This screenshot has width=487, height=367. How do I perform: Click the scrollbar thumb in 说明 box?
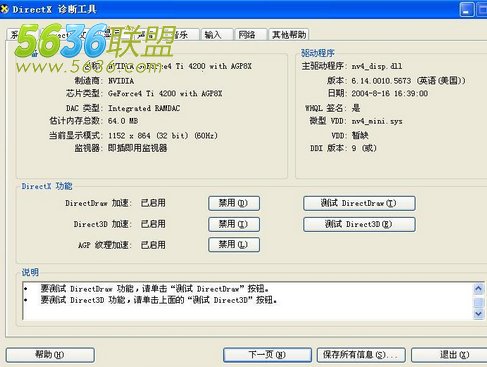[x=479, y=302]
